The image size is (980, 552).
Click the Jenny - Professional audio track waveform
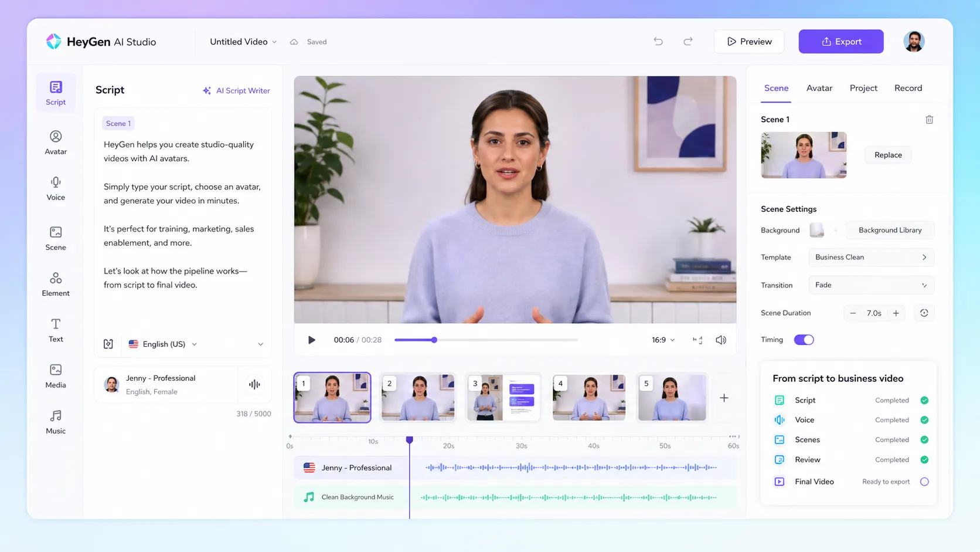tap(571, 468)
